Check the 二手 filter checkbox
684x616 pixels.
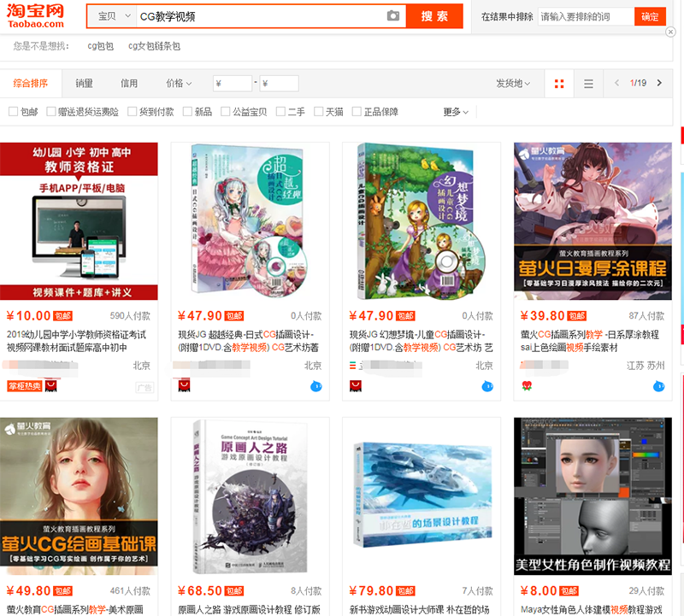click(x=281, y=112)
